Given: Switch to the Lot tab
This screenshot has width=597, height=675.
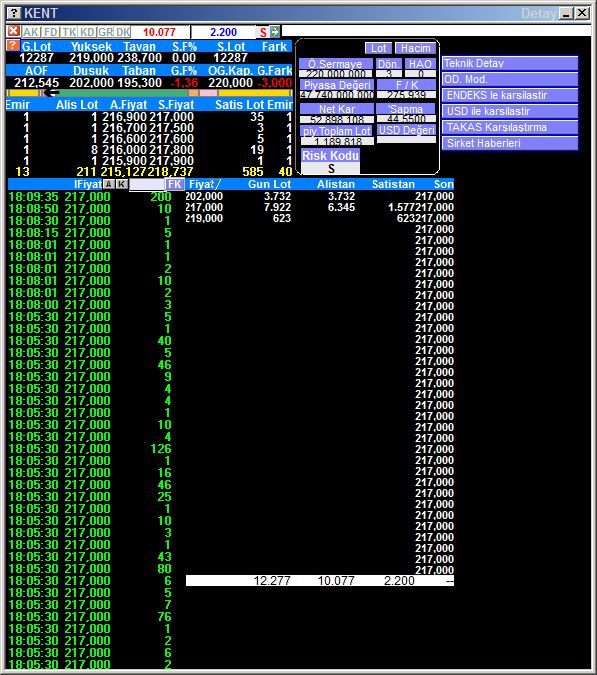Looking at the screenshot, I should coord(378,48).
